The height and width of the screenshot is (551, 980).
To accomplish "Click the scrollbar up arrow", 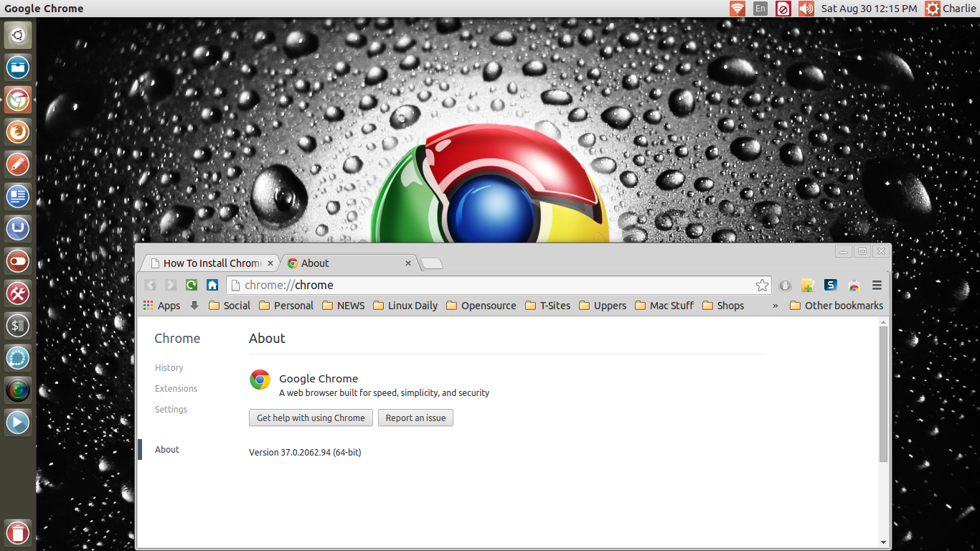I will click(x=883, y=322).
